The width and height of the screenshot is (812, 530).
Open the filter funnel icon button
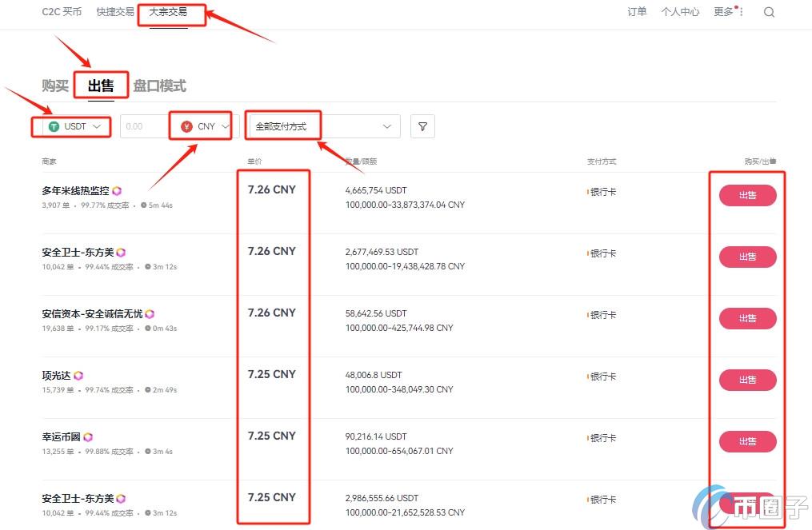[422, 126]
